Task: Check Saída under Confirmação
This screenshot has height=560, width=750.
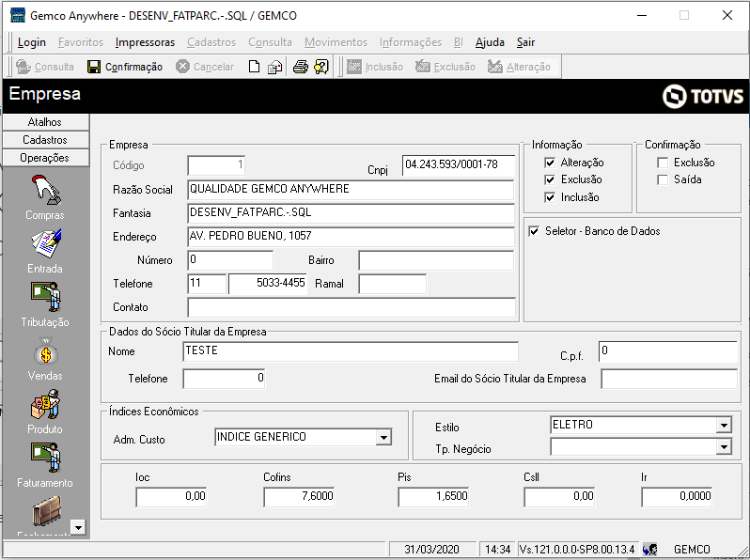Action: pos(663,179)
